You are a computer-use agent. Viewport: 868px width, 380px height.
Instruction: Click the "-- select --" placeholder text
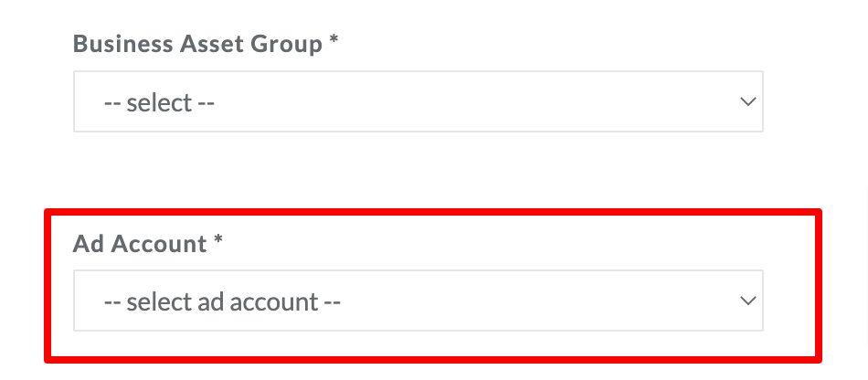(x=159, y=102)
